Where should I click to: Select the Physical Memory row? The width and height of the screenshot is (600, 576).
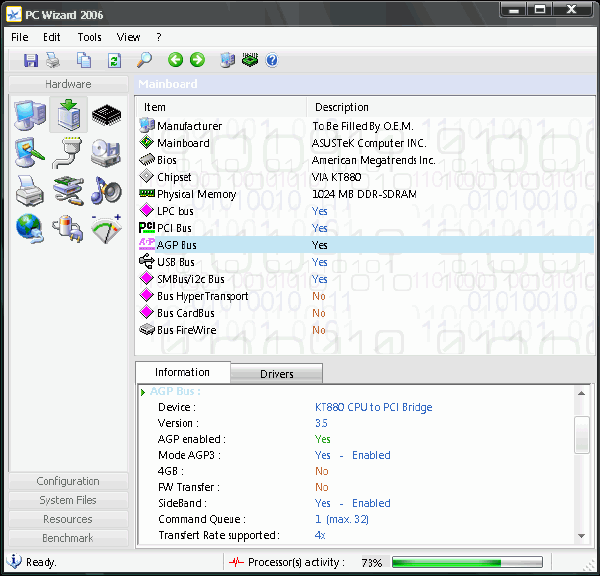click(x=365, y=194)
